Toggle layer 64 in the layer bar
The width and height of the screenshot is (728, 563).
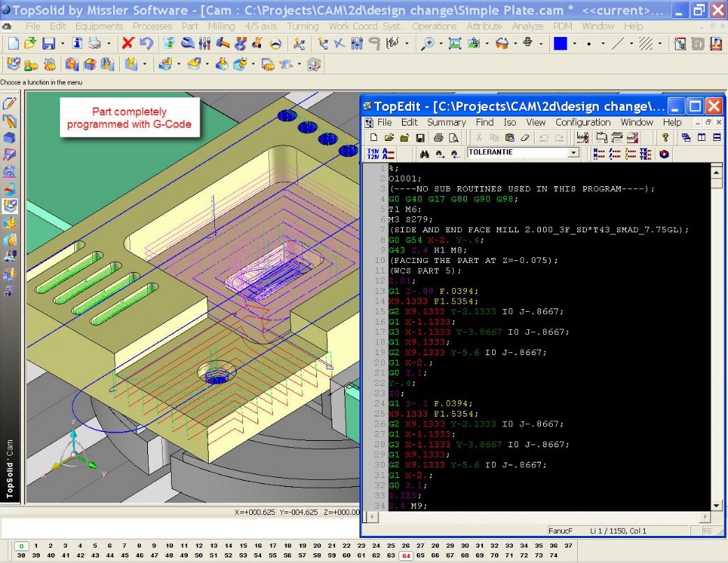tap(406, 556)
